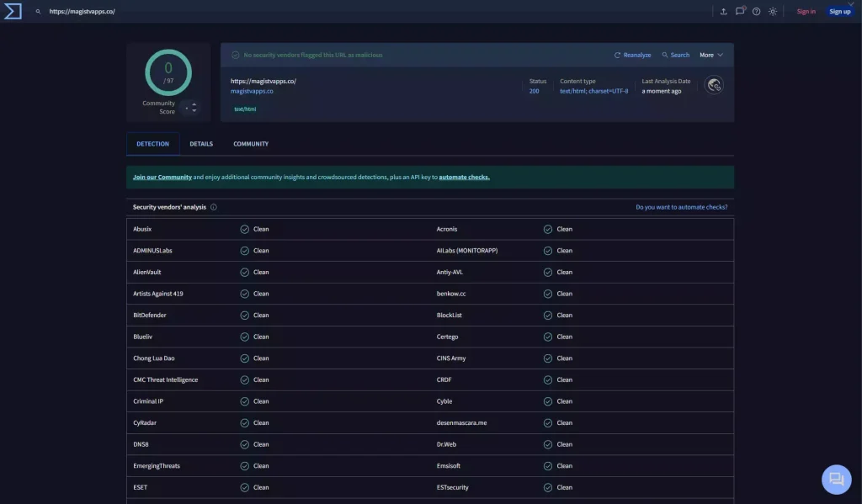Vote up on the Community Score
The image size is (862, 504).
pos(194,103)
